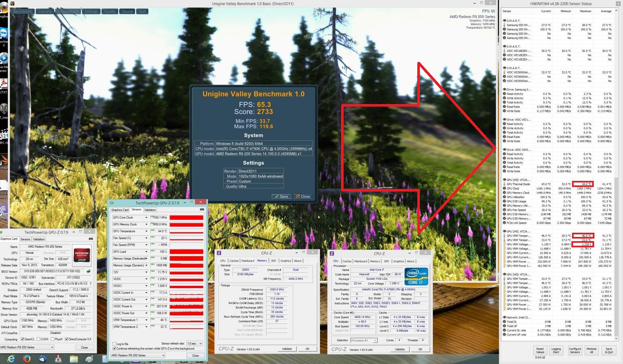The height and width of the screenshot is (364, 623).
Task: Click Validate in the CPU-Z Memory window
Action: point(287,349)
